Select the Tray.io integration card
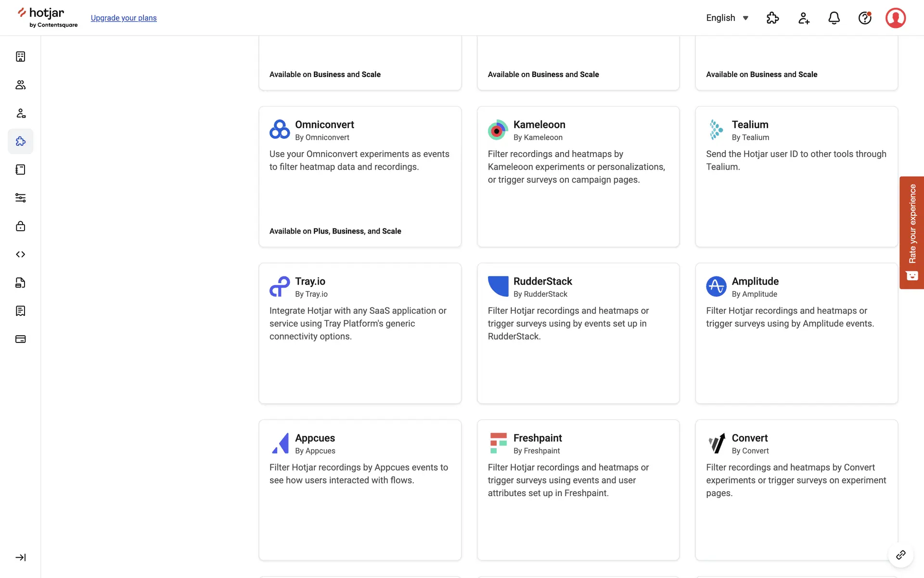 360,333
